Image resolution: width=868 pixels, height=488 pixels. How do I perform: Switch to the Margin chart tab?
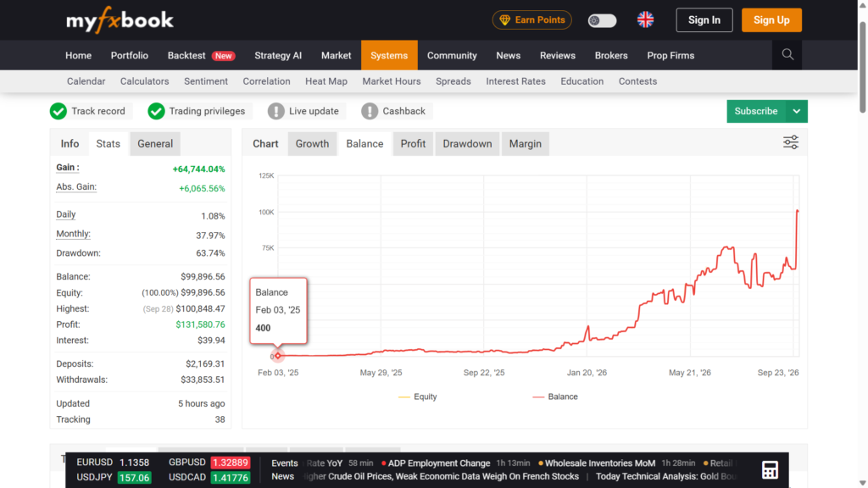pyautogui.click(x=526, y=144)
